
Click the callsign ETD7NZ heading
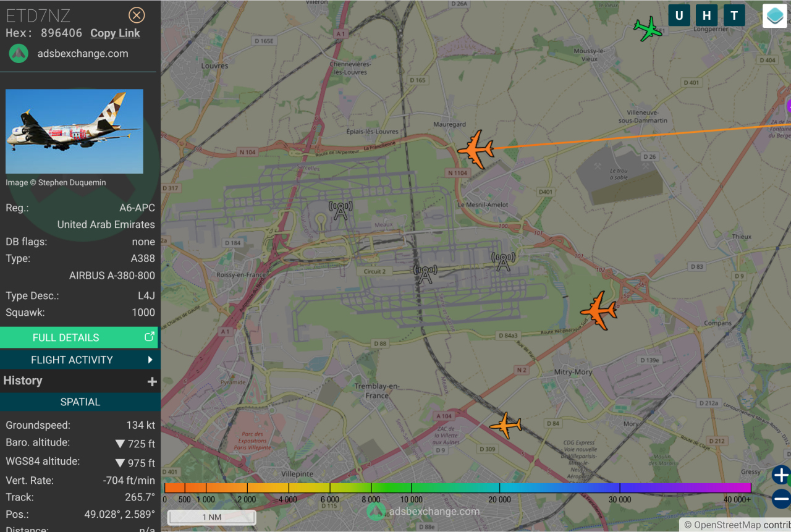tap(38, 16)
